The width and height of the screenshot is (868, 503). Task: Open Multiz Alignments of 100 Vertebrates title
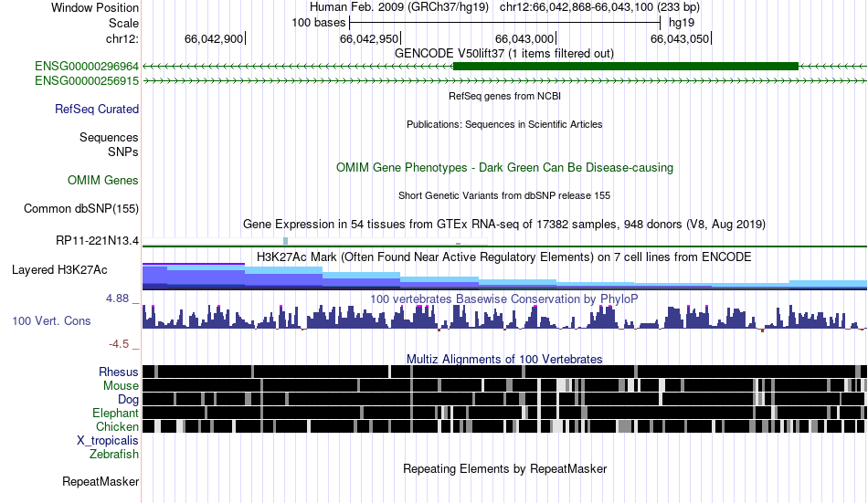click(x=504, y=359)
